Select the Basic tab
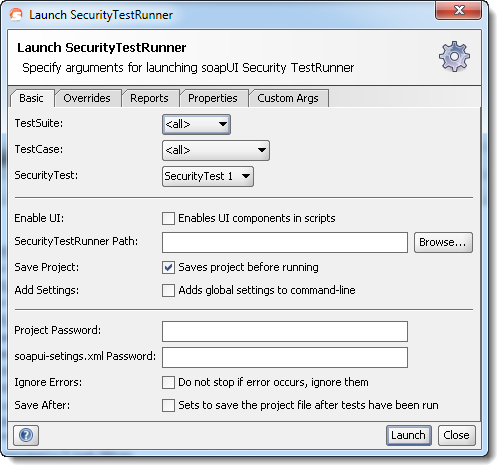This screenshot has height=472, width=504. [x=32, y=98]
